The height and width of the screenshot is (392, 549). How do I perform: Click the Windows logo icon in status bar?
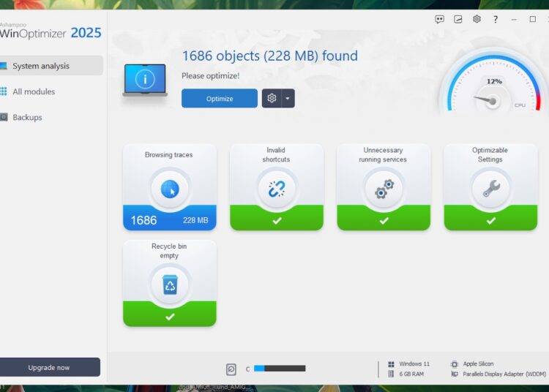(x=391, y=364)
